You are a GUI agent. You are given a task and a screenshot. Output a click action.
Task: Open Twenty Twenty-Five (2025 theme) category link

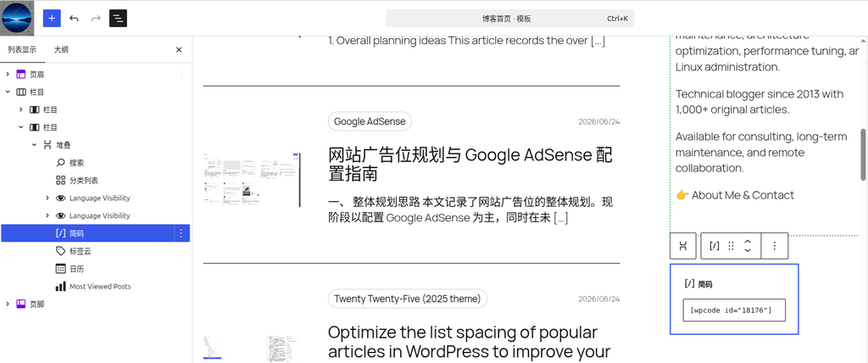pyautogui.click(x=408, y=299)
